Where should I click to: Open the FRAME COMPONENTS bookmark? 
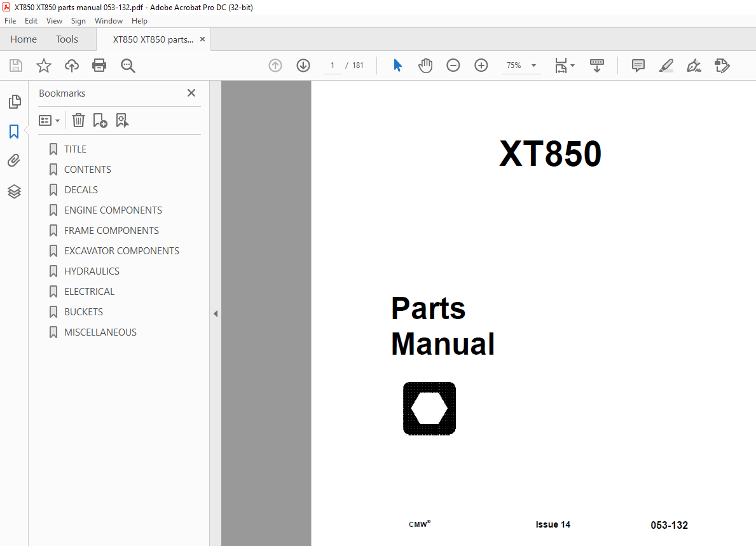pyautogui.click(x=111, y=231)
